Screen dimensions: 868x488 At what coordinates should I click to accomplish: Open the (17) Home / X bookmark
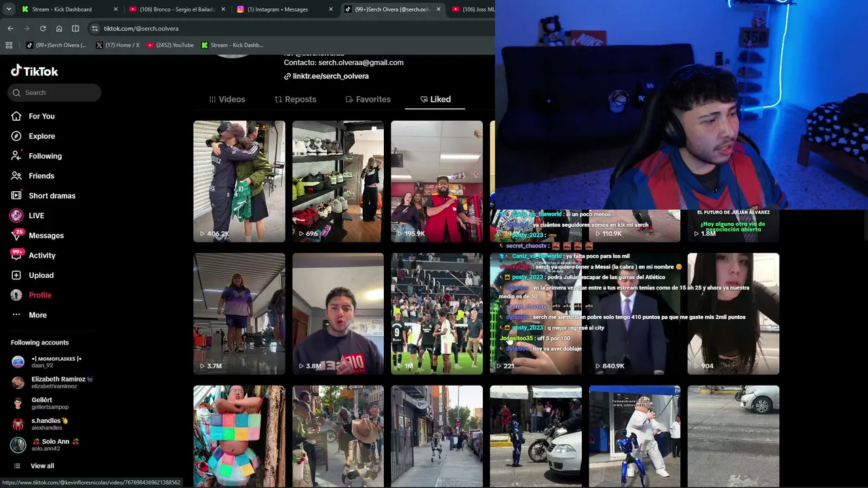coord(118,45)
